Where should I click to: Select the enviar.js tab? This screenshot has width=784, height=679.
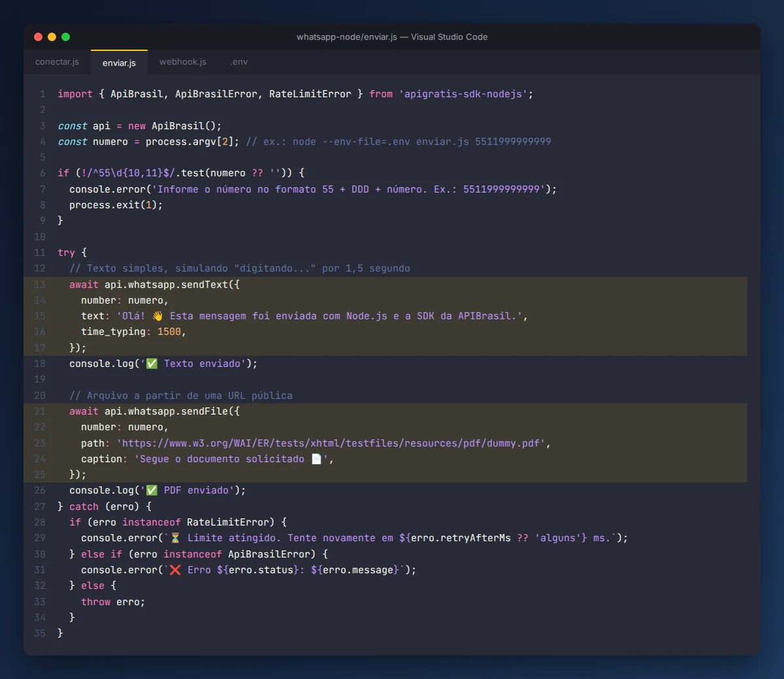(x=119, y=63)
